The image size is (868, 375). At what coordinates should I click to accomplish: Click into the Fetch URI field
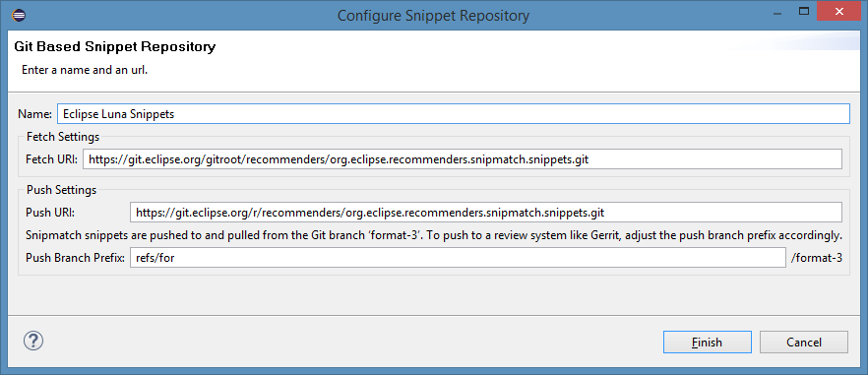pyautogui.click(x=463, y=159)
